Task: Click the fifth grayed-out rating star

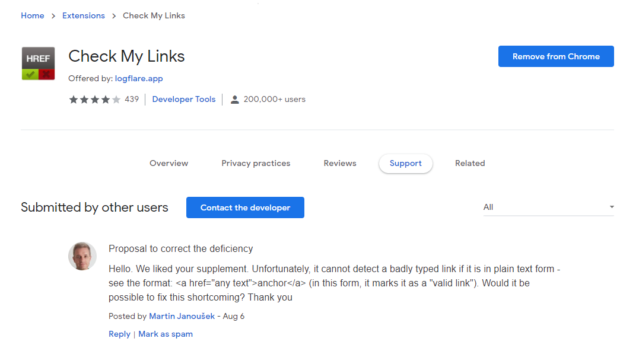Action: pyautogui.click(x=115, y=99)
